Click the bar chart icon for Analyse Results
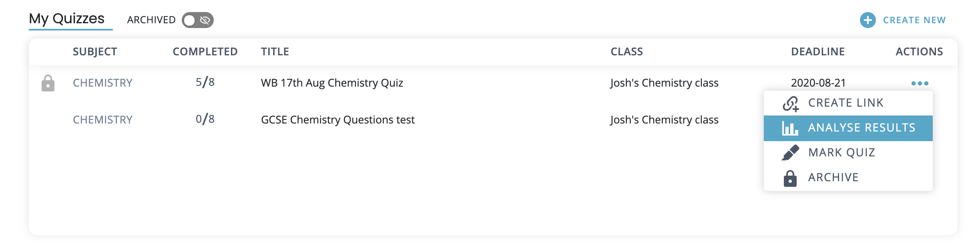Image resolution: width=980 pixels, height=251 pixels. [790, 128]
